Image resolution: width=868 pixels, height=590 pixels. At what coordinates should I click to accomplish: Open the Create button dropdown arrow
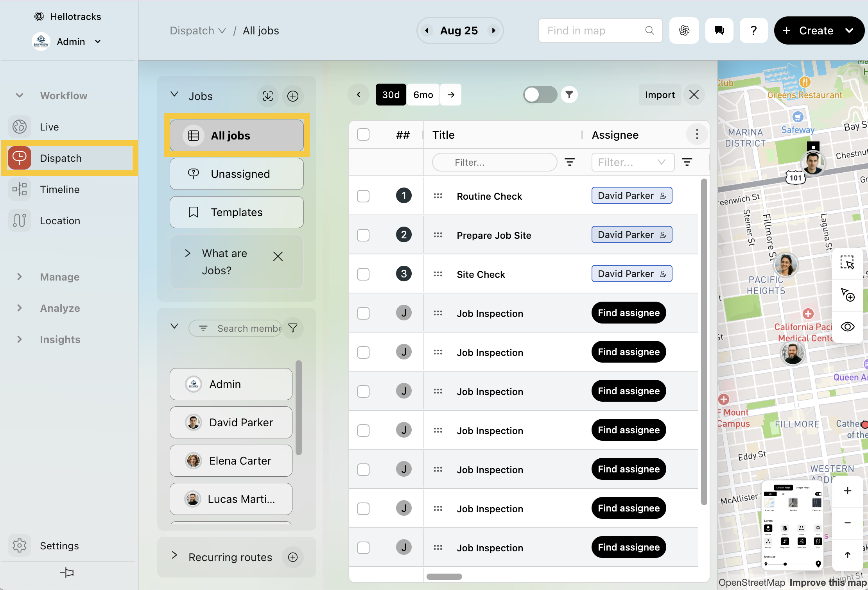(x=849, y=30)
